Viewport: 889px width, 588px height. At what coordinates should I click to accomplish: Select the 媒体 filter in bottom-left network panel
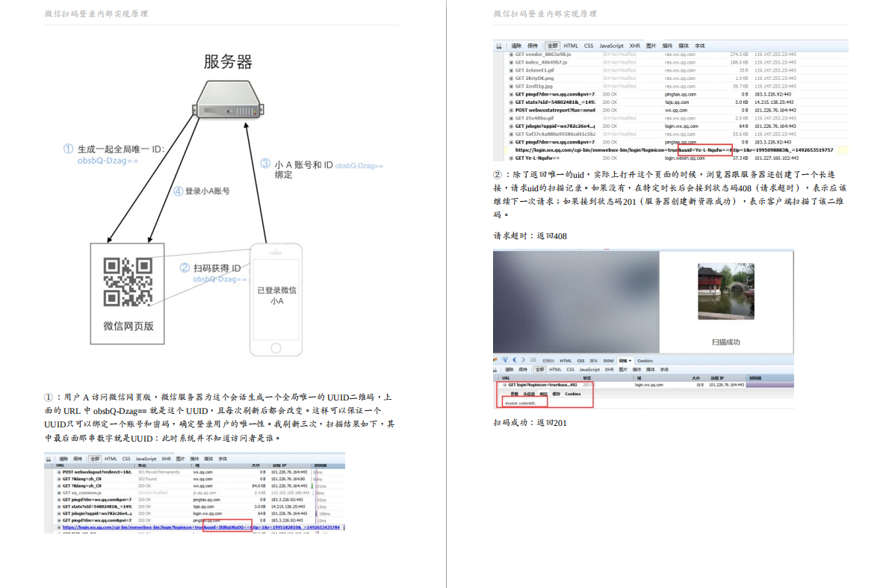208,459
